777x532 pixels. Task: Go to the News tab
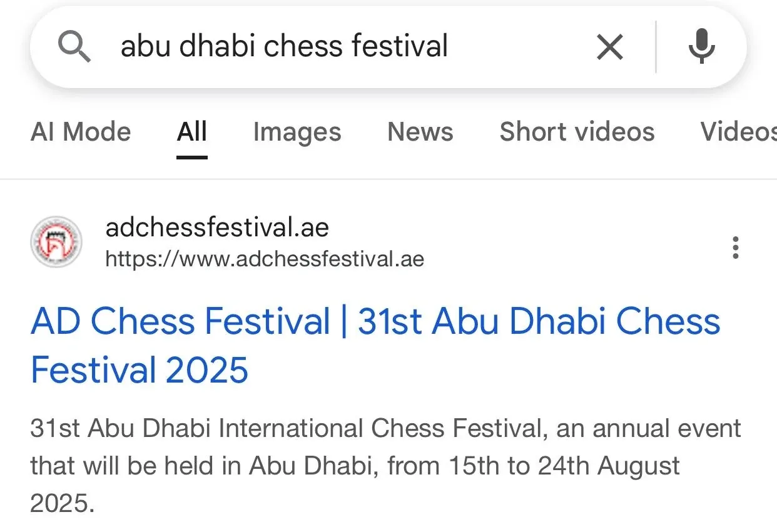point(420,132)
